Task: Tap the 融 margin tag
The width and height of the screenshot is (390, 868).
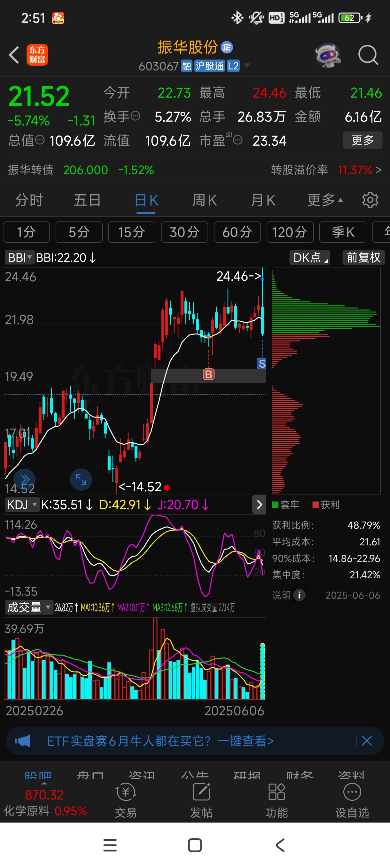Action: (x=186, y=66)
